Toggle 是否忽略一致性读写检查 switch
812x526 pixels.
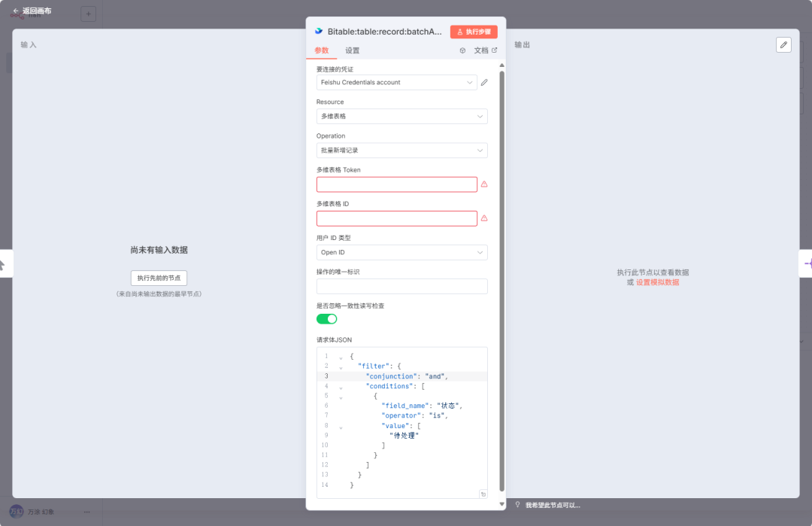click(x=327, y=319)
